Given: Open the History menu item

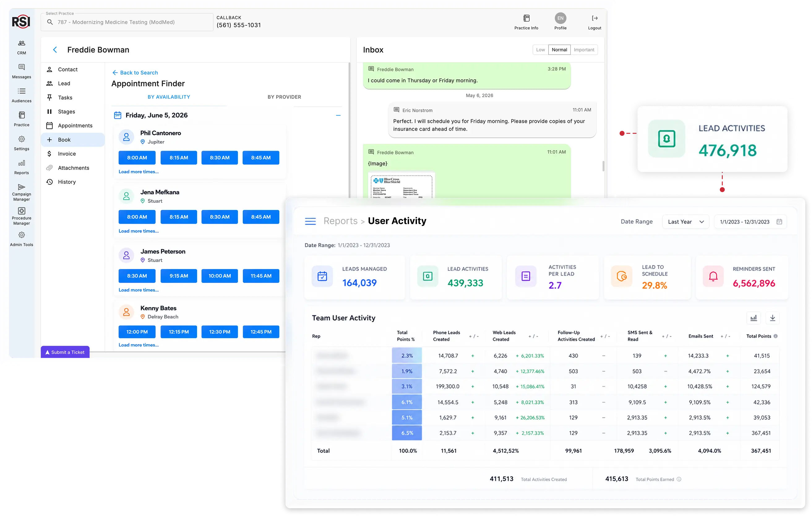Looking at the screenshot, I should pyautogui.click(x=73, y=182).
